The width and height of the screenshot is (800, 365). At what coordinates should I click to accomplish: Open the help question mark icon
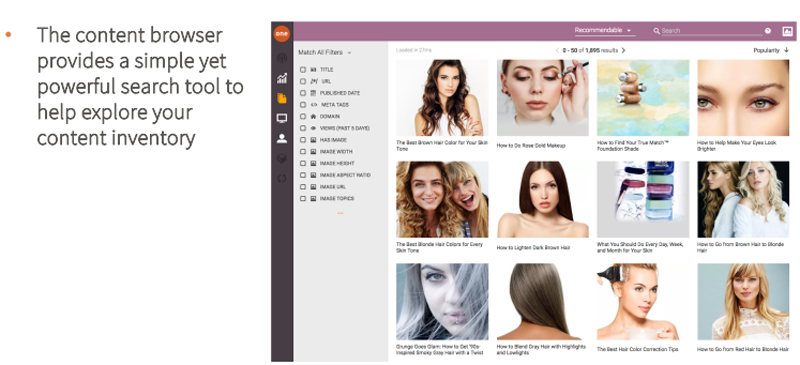click(x=768, y=31)
